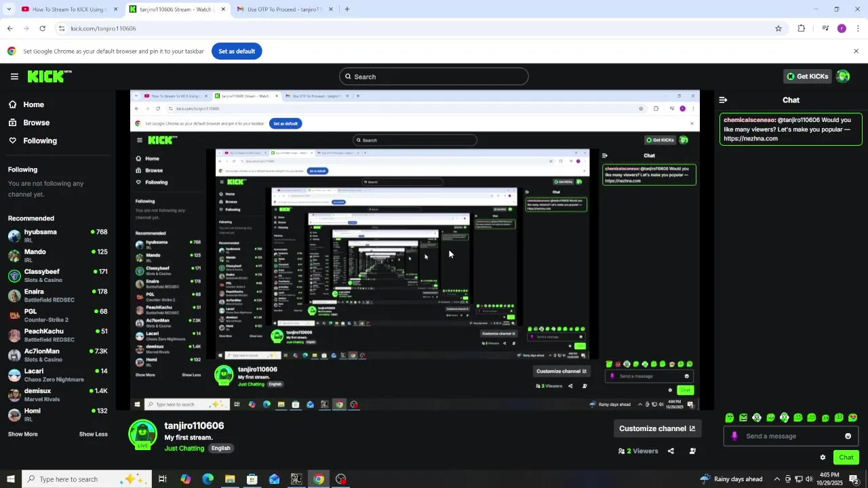Open Copilot from the taskbar
The width and height of the screenshot is (868, 488).
pyautogui.click(x=186, y=479)
